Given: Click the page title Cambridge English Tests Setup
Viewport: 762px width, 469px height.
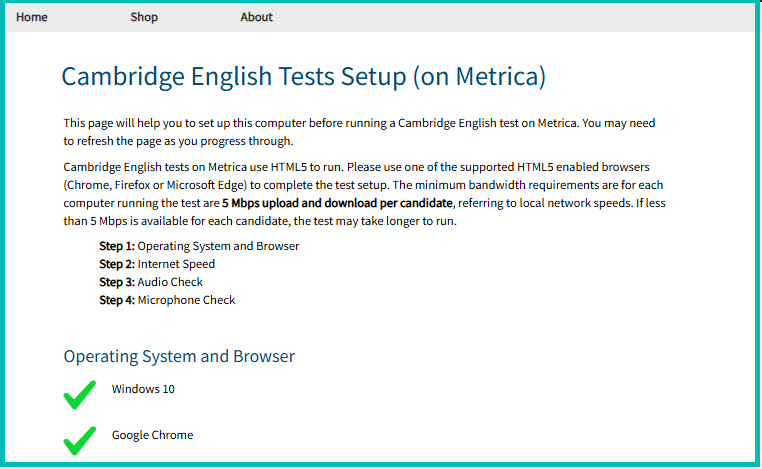Looking at the screenshot, I should pyautogui.click(x=304, y=77).
